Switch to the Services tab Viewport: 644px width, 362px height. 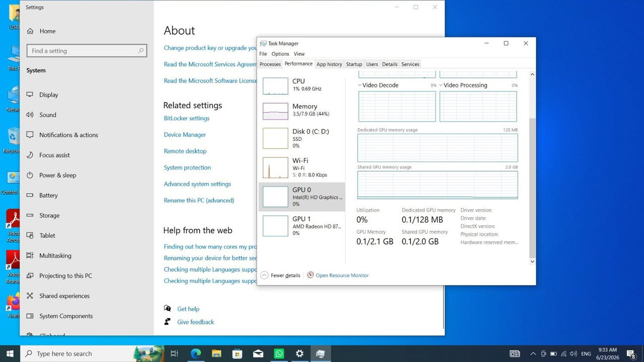411,64
